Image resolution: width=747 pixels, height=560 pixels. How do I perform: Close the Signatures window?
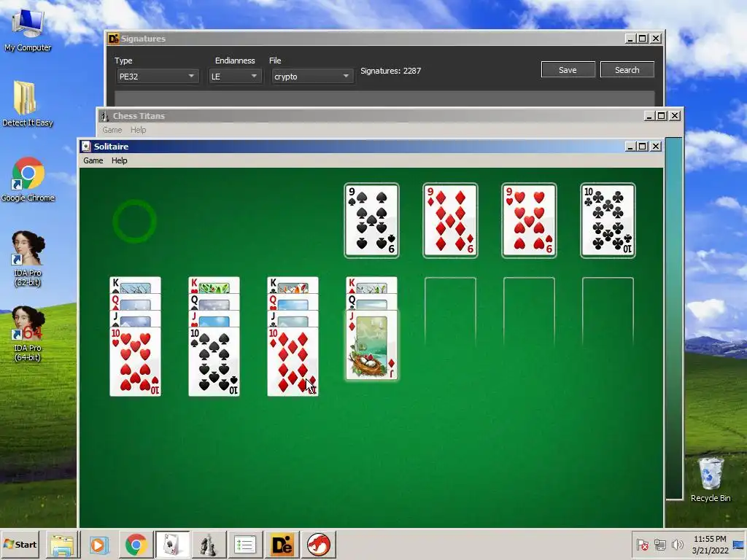pos(656,39)
